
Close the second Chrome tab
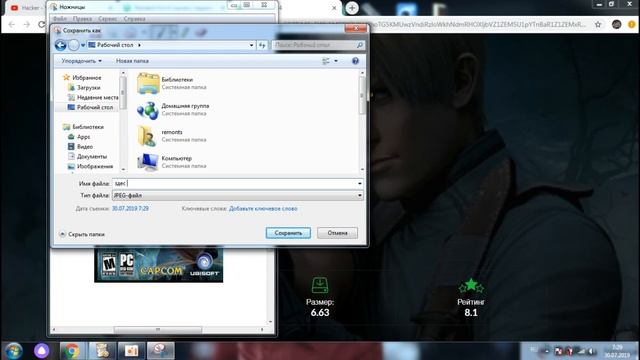pos(334,8)
